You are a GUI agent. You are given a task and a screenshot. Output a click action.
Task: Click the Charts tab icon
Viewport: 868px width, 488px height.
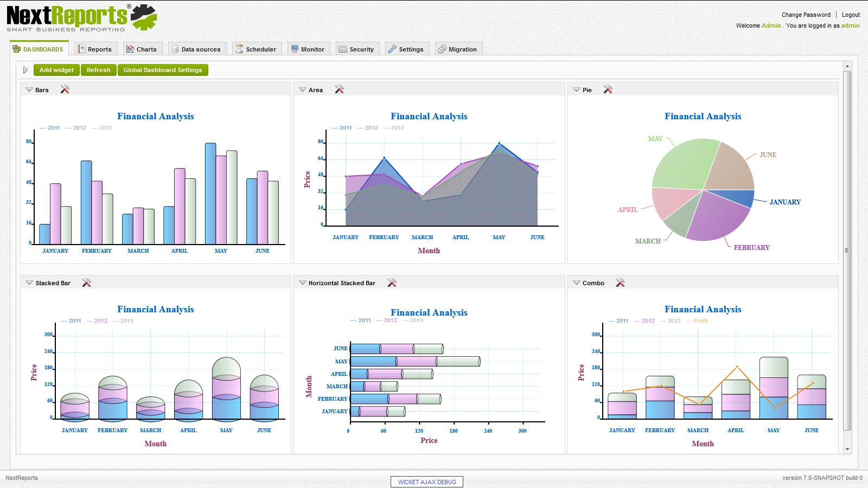pos(130,49)
